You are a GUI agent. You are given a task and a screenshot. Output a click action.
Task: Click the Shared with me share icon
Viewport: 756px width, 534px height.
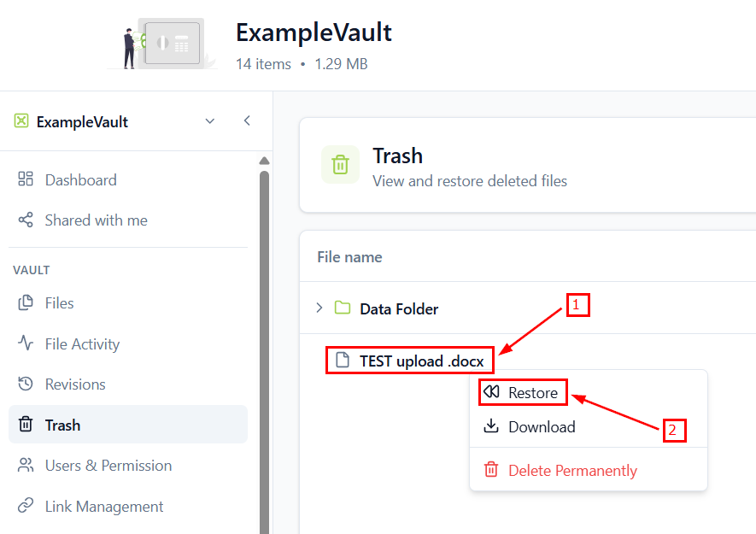tap(26, 220)
